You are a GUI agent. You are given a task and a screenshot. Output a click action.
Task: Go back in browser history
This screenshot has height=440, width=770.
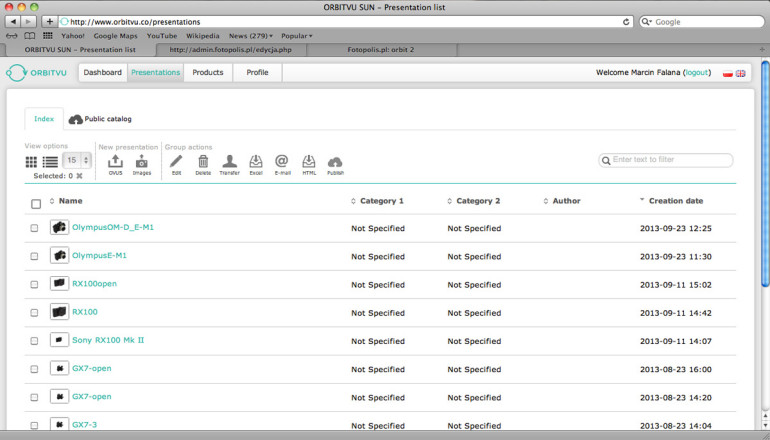[x=13, y=22]
